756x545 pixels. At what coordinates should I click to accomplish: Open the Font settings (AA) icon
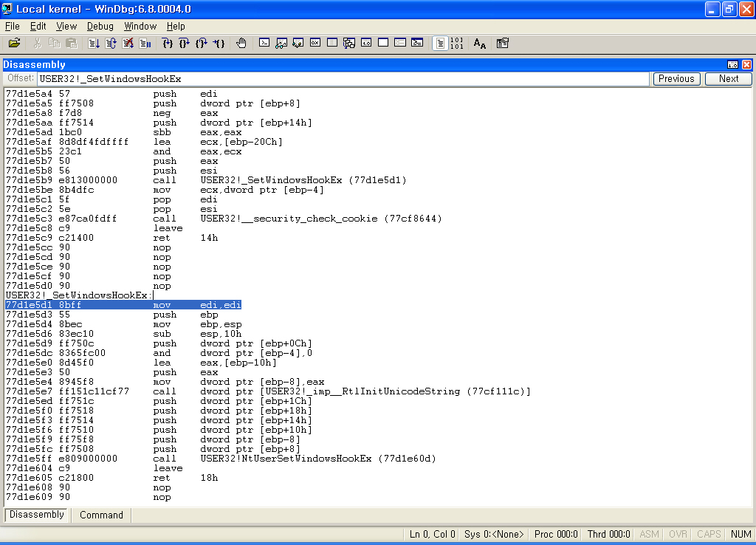(480, 44)
